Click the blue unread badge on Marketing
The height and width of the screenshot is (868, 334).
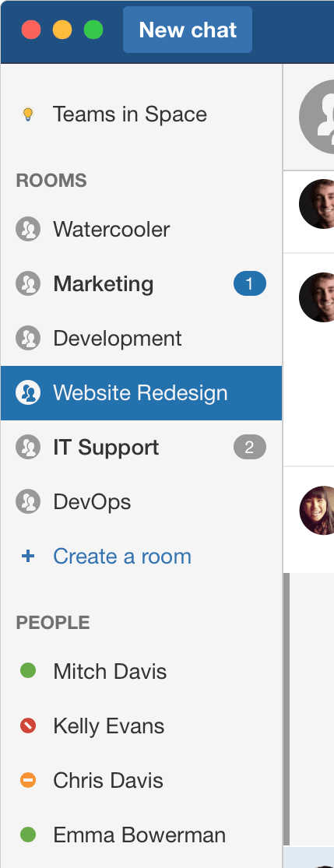250,284
